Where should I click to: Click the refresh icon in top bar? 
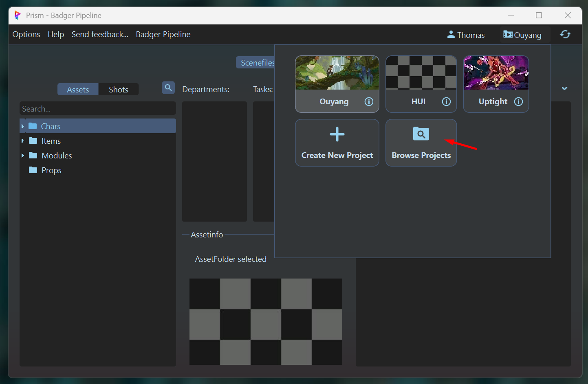click(x=565, y=35)
